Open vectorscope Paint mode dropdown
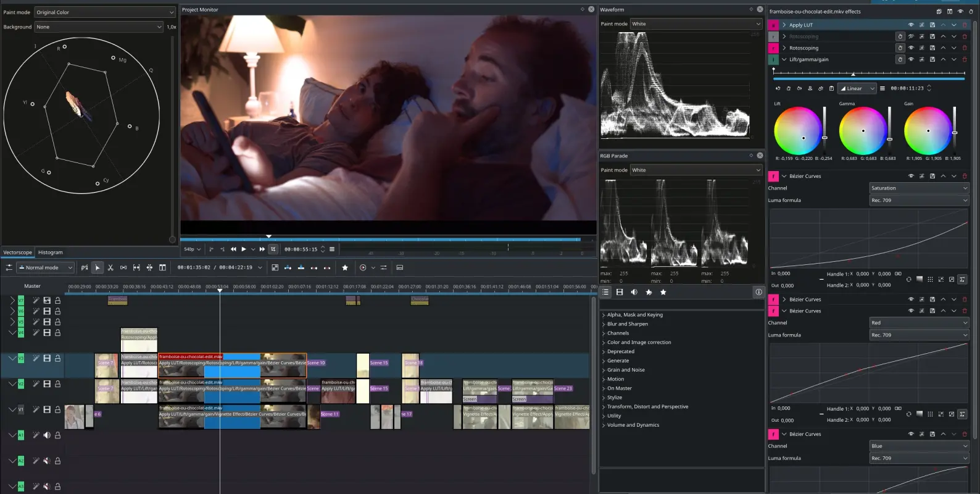 [105, 12]
